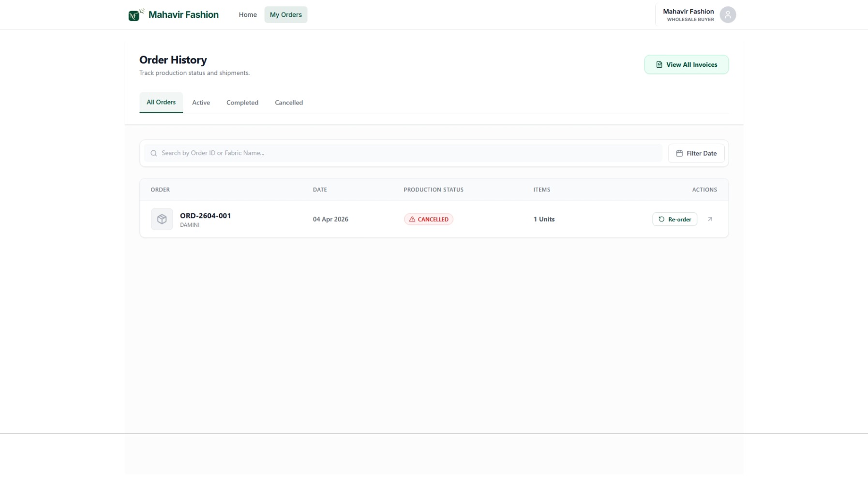Viewport: 868px width, 485px height.
Task: Go to the Home page
Action: pyautogui.click(x=247, y=15)
